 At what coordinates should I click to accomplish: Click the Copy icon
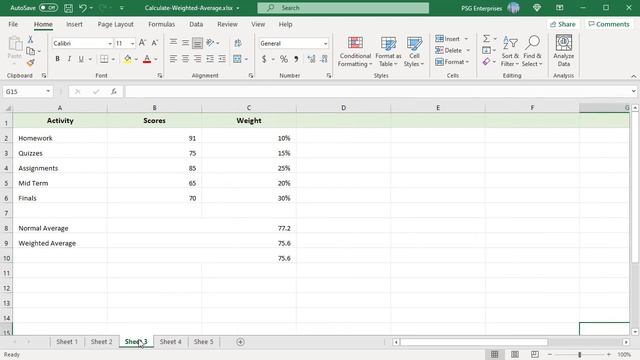pos(31,51)
